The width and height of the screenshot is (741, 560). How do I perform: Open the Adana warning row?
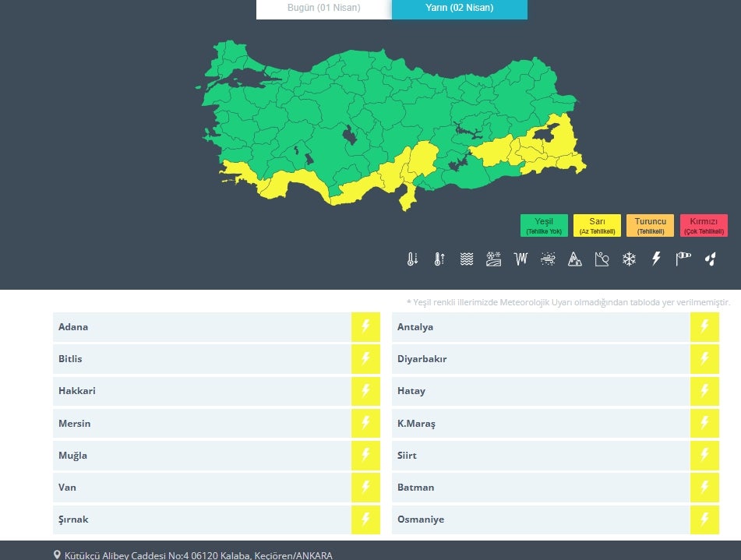click(x=203, y=327)
